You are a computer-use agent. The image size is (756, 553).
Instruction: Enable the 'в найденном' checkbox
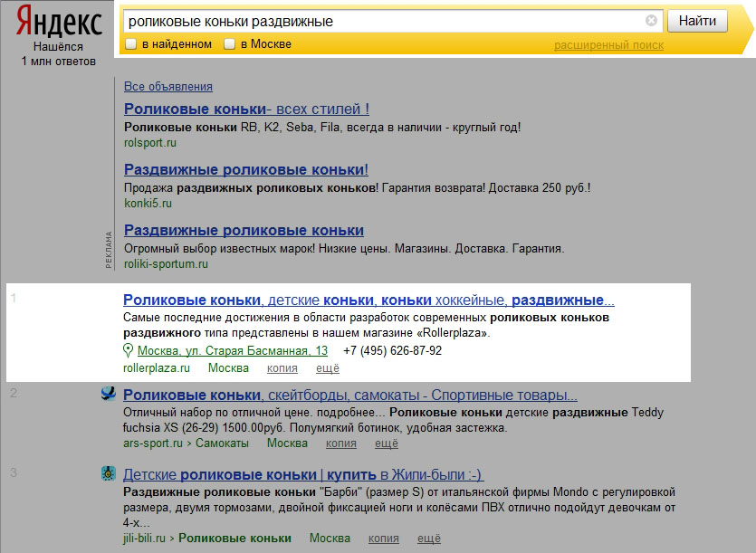tap(130, 44)
